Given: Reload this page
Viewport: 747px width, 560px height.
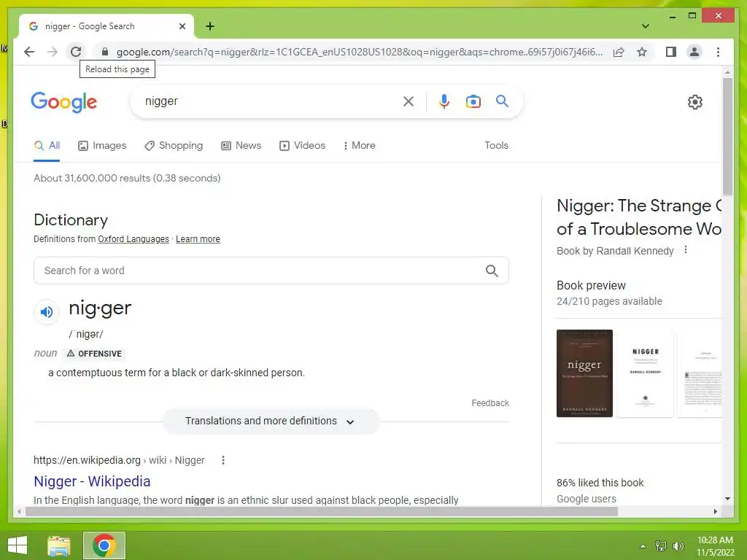Looking at the screenshot, I should point(76,52).
